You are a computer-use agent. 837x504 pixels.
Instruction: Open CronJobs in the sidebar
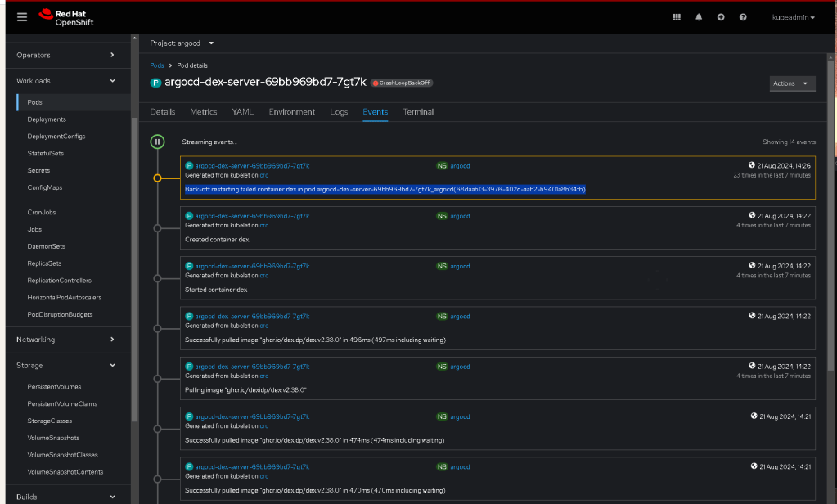pos(42,212)
